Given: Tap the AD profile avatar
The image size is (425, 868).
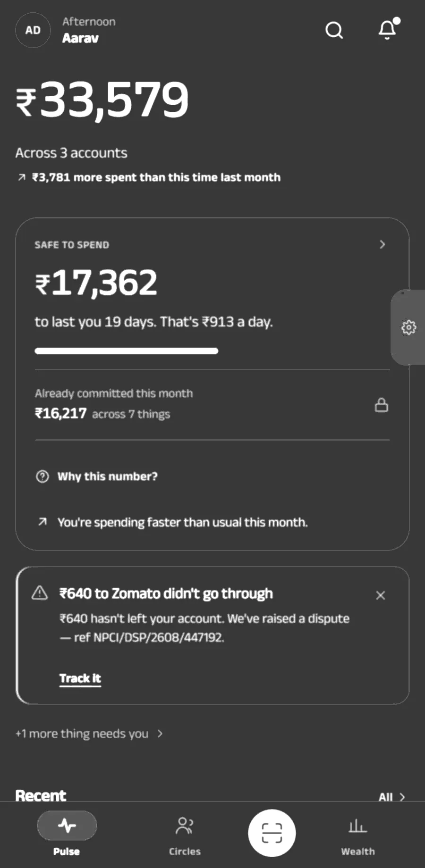Looking at the screenshot, I should click(33, 30).
